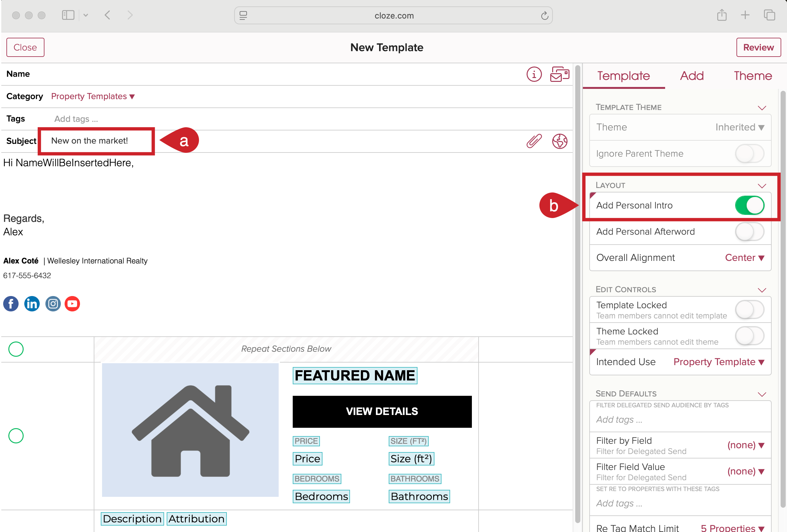Select the Description field tag
This screenshot has width=787, height=532.
(132, 519)
